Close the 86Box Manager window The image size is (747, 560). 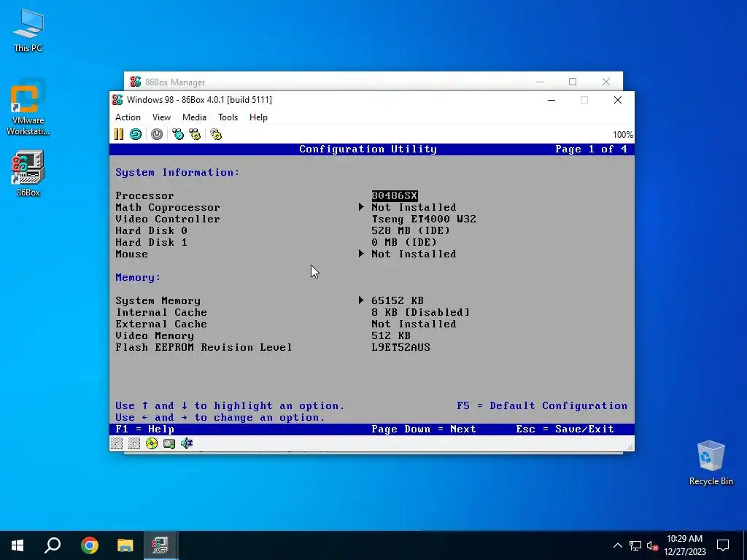(606, 82)
